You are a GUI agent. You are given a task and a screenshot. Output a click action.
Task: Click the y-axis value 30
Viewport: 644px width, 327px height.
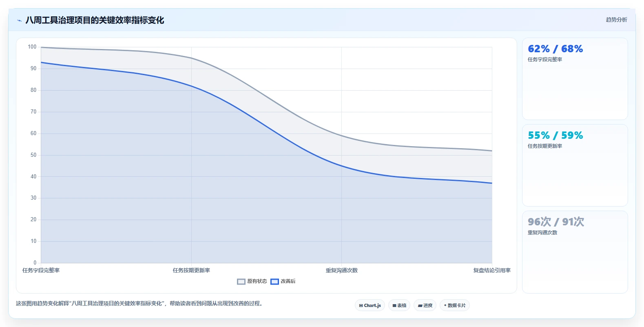tap(33, 198)
